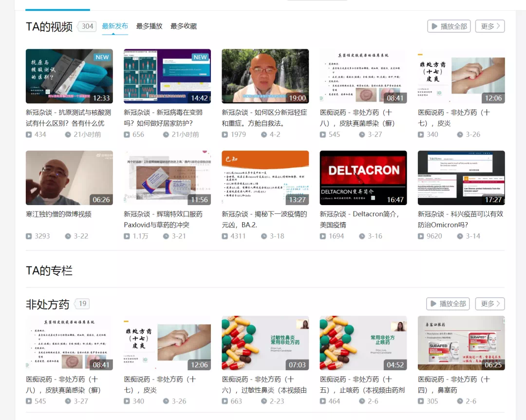Open the waterfall background 19:00 video thumbnail
The width and height of the screenshot is (526, 420).
(x=265, y=76)
